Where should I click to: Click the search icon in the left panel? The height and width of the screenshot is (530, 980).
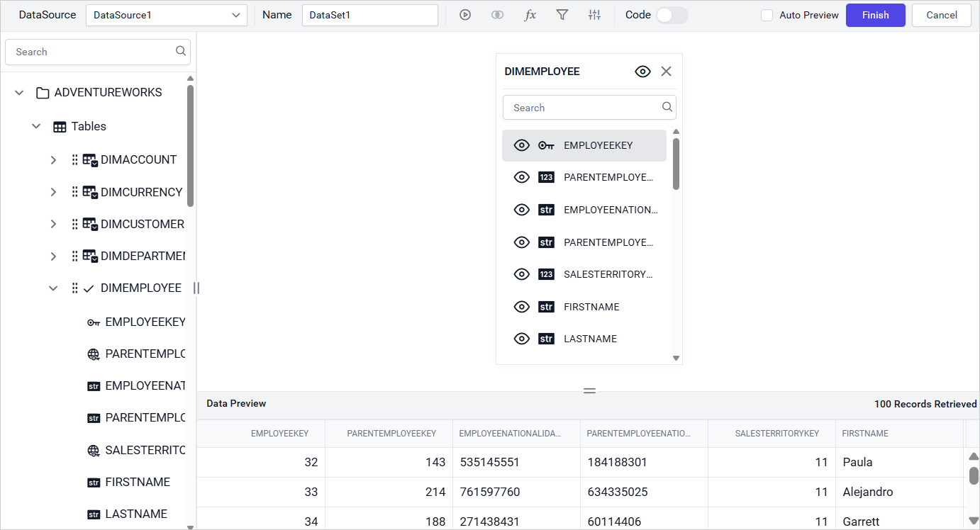pyautogui.click(x=181, y=51)
